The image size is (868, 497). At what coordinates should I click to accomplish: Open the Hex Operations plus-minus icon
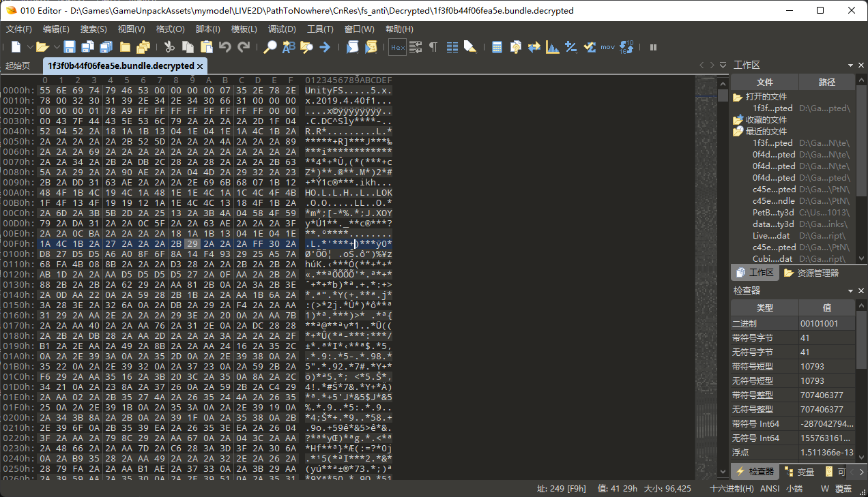click(x=570, y=47)
